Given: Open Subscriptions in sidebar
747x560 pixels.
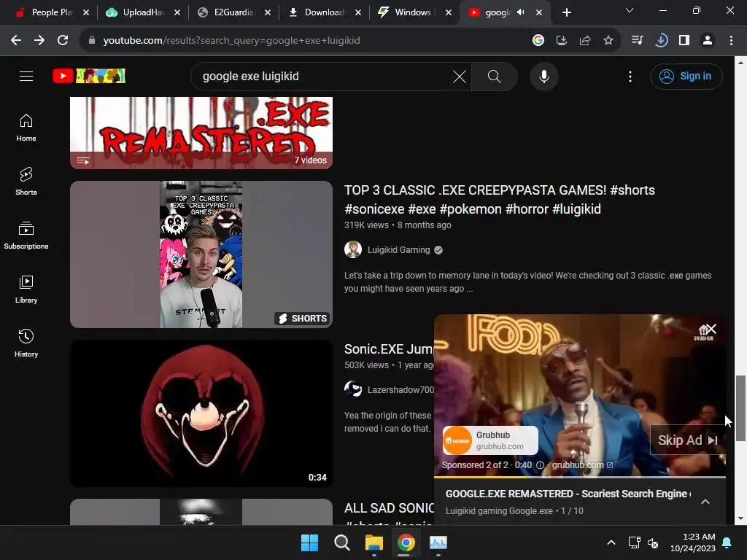Looking at the screenshot, I should click(x=26, y=236).
